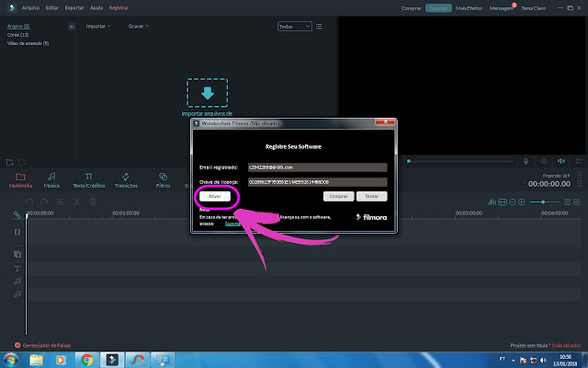
Task: Select the first music track icon
Action: (17, 282)
